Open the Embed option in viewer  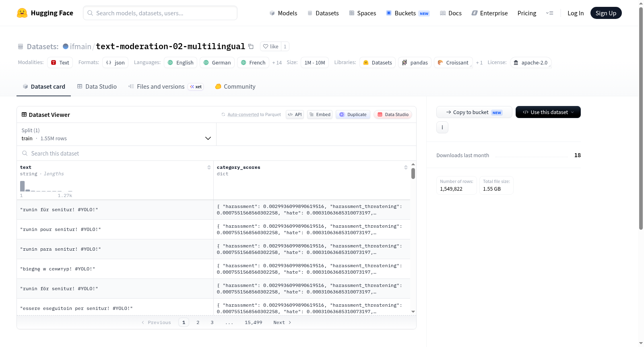[320, 114]
